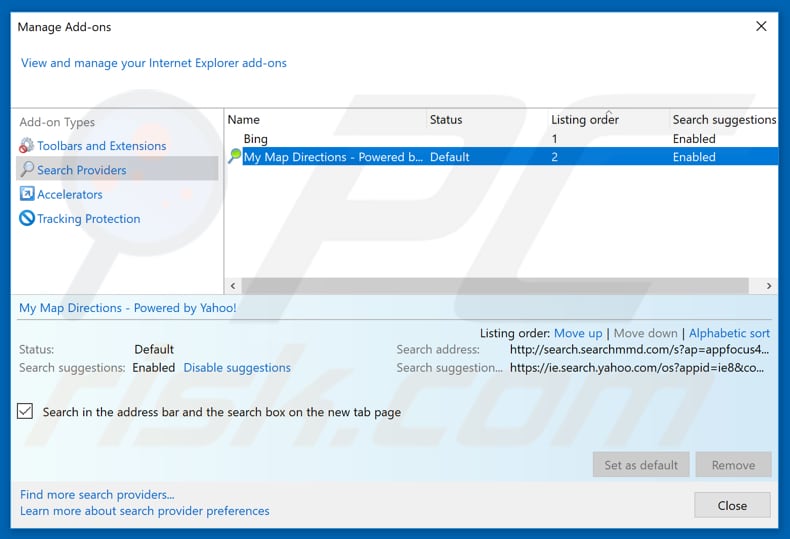Click the Default status cell in list

(449, 157)
